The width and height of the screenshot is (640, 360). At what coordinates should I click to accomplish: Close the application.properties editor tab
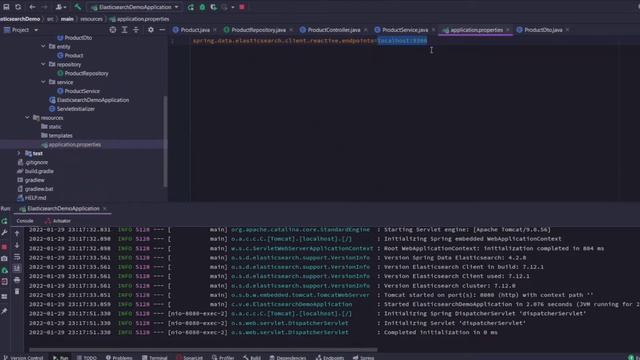click(x=508, y=30)
